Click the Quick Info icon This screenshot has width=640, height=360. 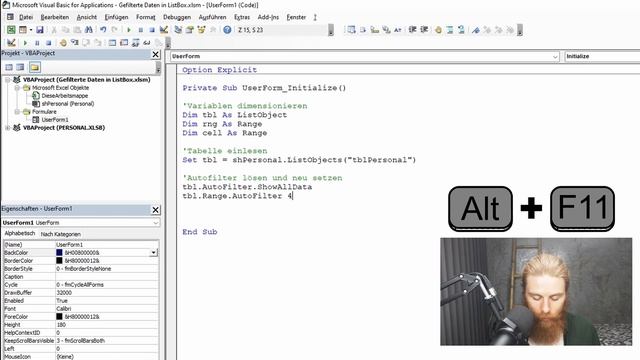[x=375, y=30]
